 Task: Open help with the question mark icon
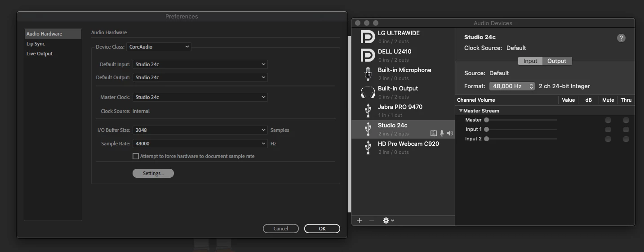coord(621,38)
